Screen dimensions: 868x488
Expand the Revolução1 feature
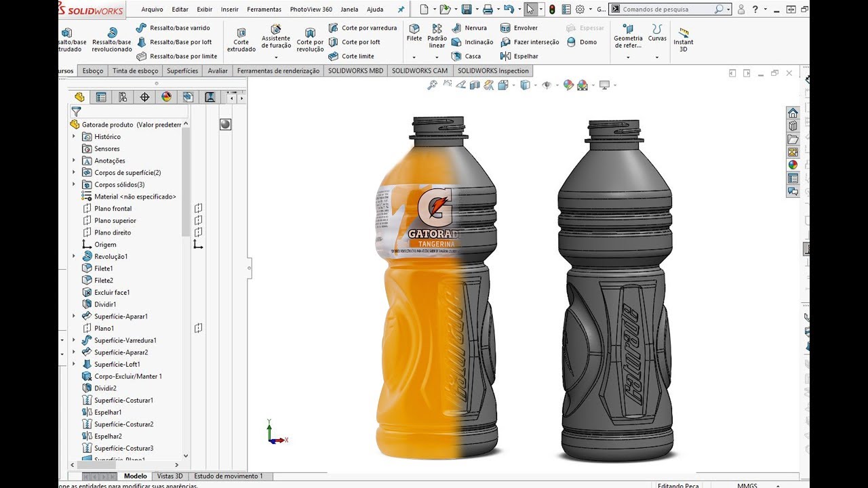click(74, 256)
